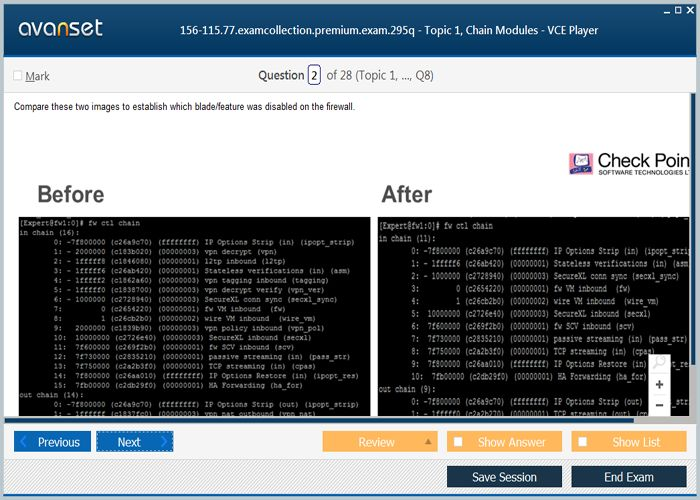Enable the Show Answer checkbox

[458, 442]
